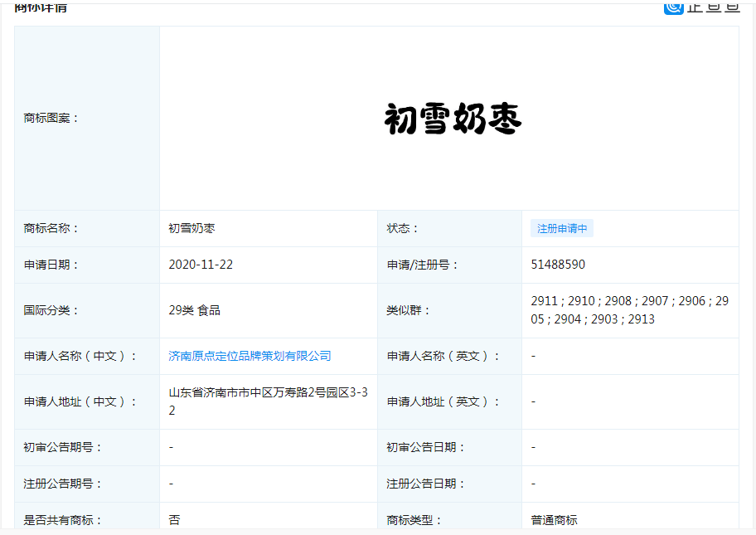Click the 国际分类 label
Viewport: 756px width, 535px height.
coord(51,310)
